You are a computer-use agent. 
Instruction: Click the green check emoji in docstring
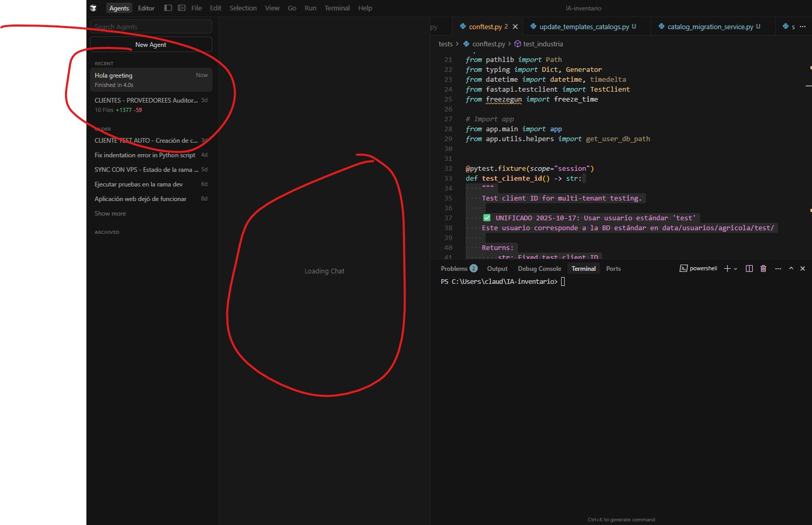coord(487,218)
